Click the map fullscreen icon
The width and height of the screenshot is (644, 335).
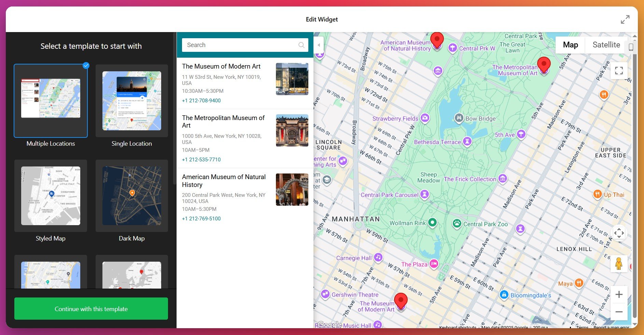click(618, 71)
